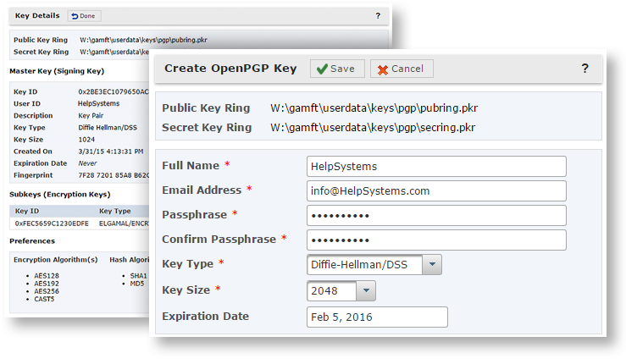The width and height of the screenshot is (626, 364).
Task: Click the Cancel button in Create OpenPGP Key
Action: click(x=402, y=69)
